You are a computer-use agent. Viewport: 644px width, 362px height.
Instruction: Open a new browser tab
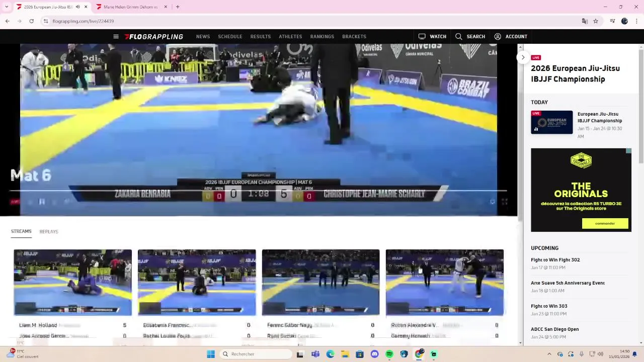[x=178, y=7]
